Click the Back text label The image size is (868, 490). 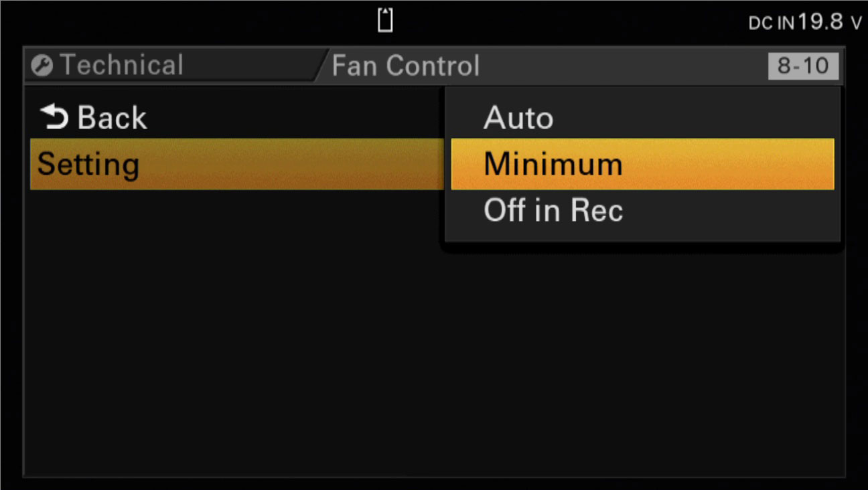coord(112,118)
